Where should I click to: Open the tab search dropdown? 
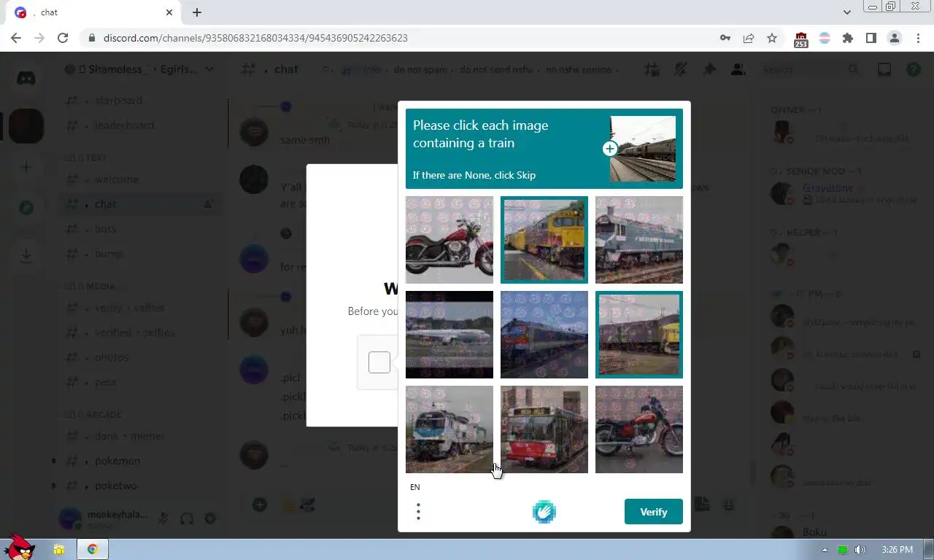coord(846,12)
